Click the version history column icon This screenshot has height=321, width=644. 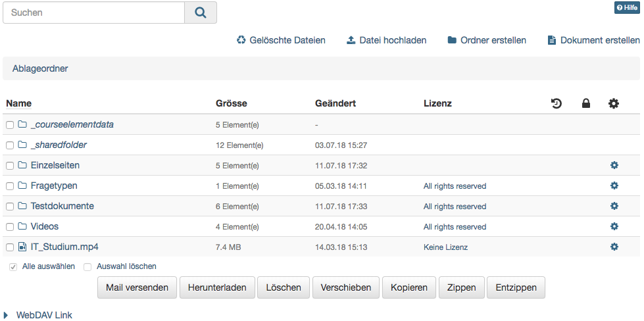coord(556,103)
